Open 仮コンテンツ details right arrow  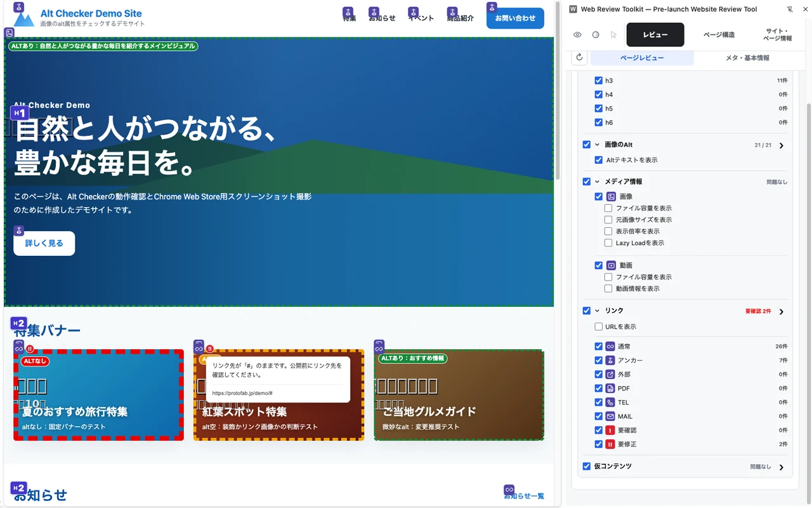point(782,467)
